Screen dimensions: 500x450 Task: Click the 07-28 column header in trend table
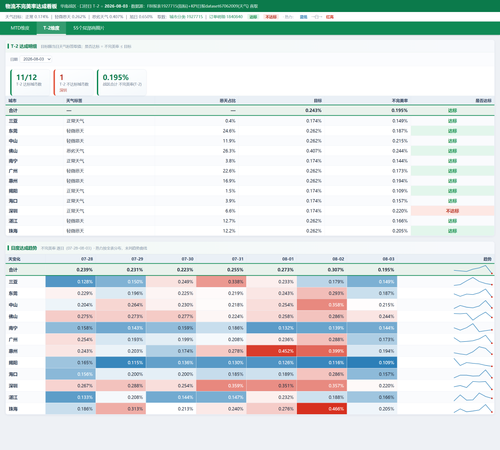tap(87, 259)
